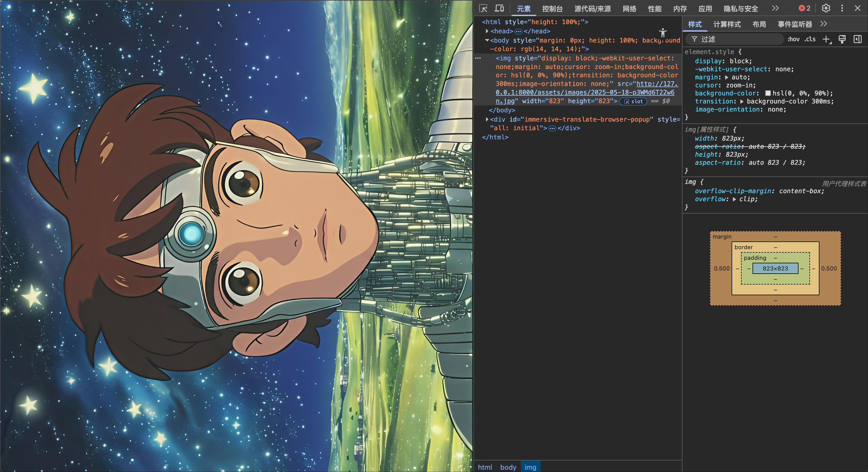
Task: Expand the immersive-translate div node
Action: [487, 119]
